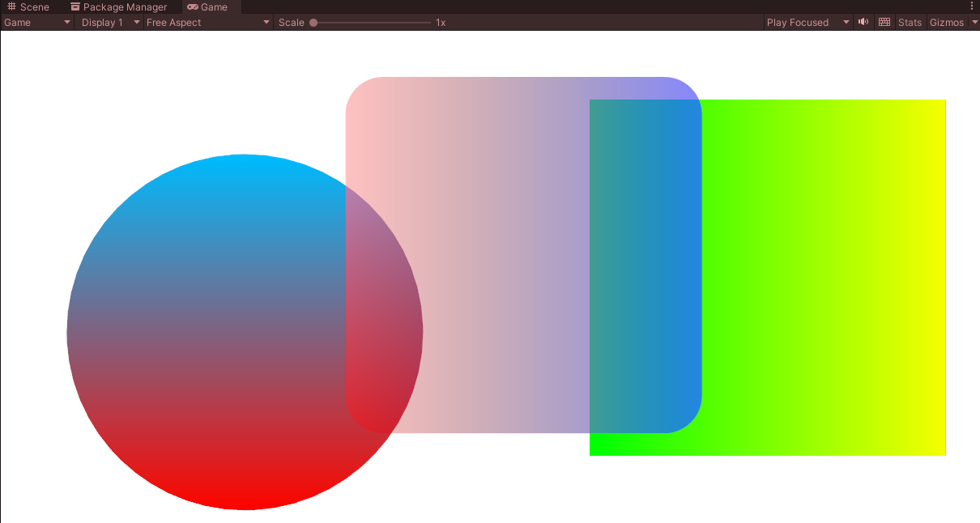Viewport: 980px width, 523px height.
Task: Mute audio with the speaker icon
Action: (863, 23)
